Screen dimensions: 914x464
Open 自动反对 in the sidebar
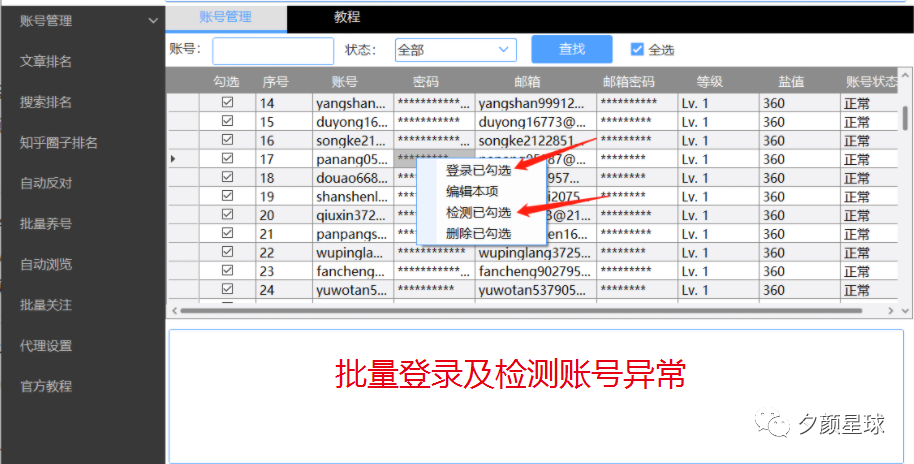pos(45,184)
